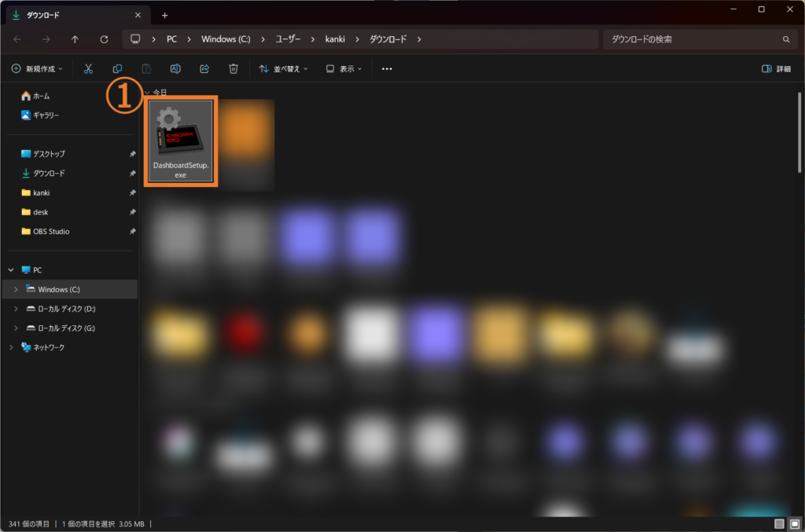The height and width of the screenshot is (532, 805).
Task: Open OBS Studio folder in sidebar
Action: pos(51,232)
